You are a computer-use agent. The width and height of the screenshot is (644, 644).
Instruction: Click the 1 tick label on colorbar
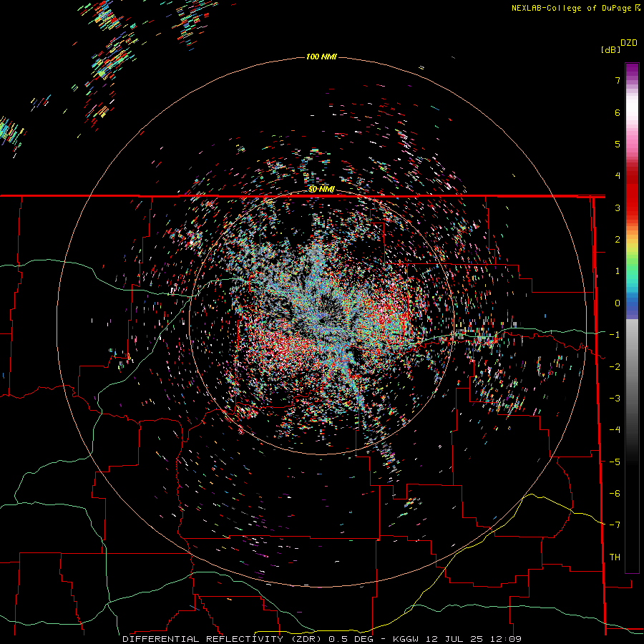618,271
